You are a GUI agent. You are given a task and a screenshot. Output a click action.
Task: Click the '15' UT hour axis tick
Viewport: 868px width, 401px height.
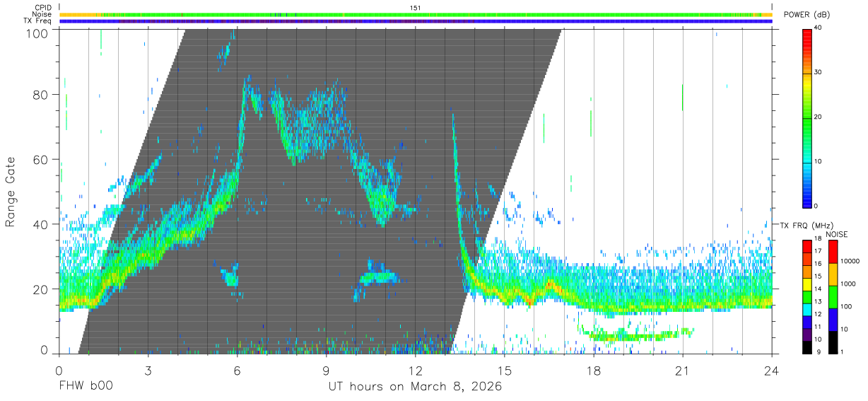coord(505,370)
